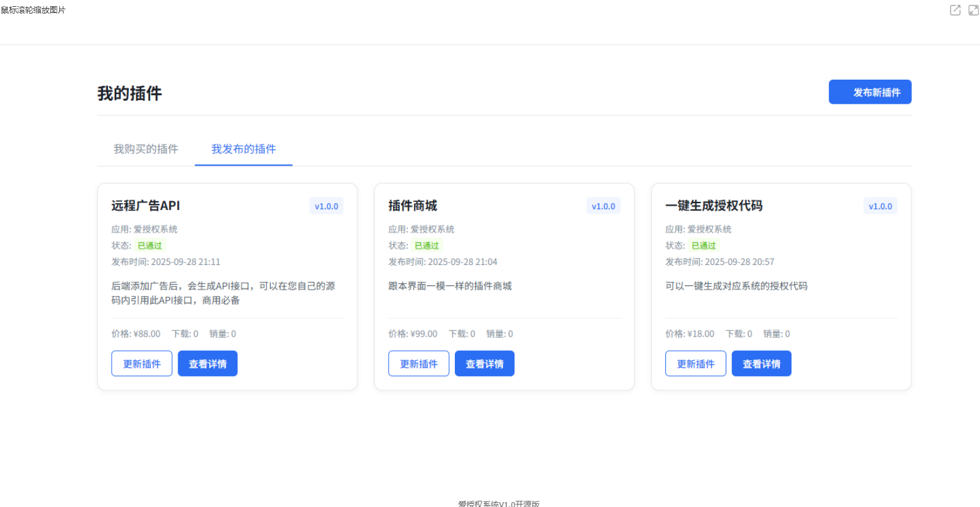Click 已通过 status badge on 插件商城
This screenshot has height=507, width=980.
(426, 246)
